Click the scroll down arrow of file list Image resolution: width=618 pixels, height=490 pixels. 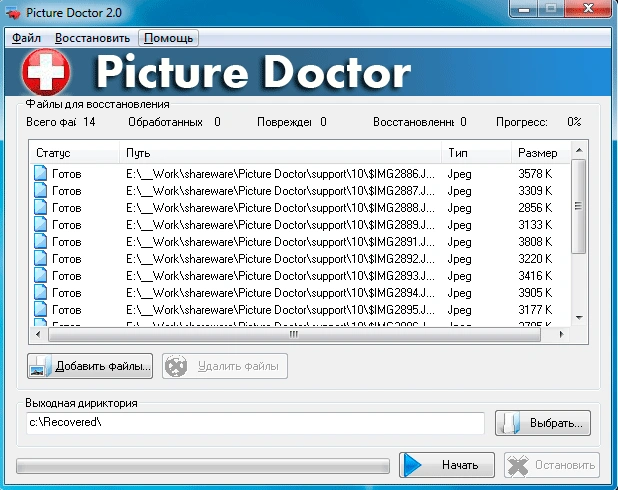[578, 316]
